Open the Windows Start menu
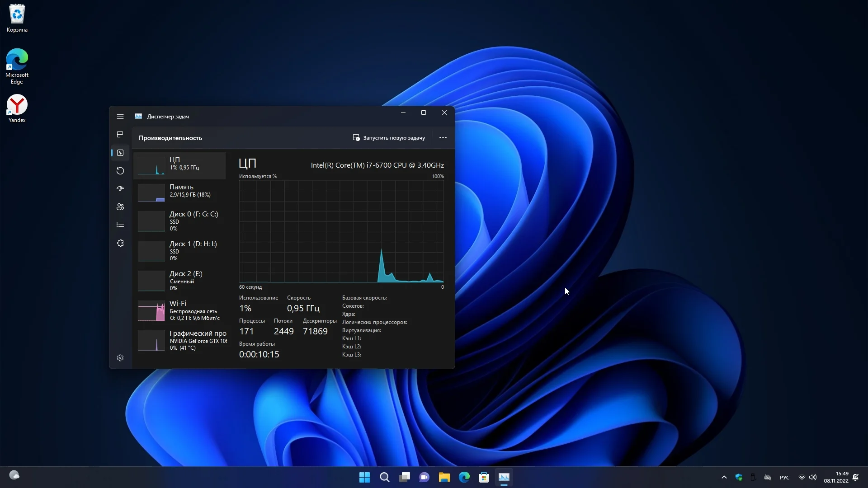 click(x=364, y=477)
